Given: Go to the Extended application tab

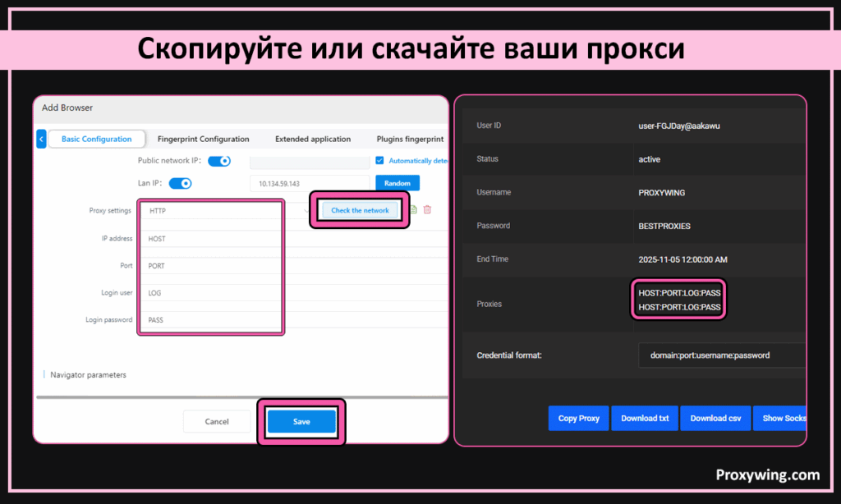Looking at the screenshot, I should pos(313,140).
